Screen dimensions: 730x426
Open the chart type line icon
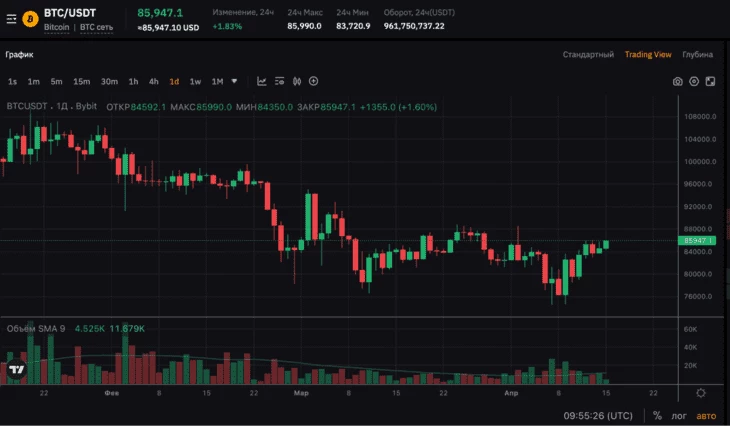(x=262, y=81)
